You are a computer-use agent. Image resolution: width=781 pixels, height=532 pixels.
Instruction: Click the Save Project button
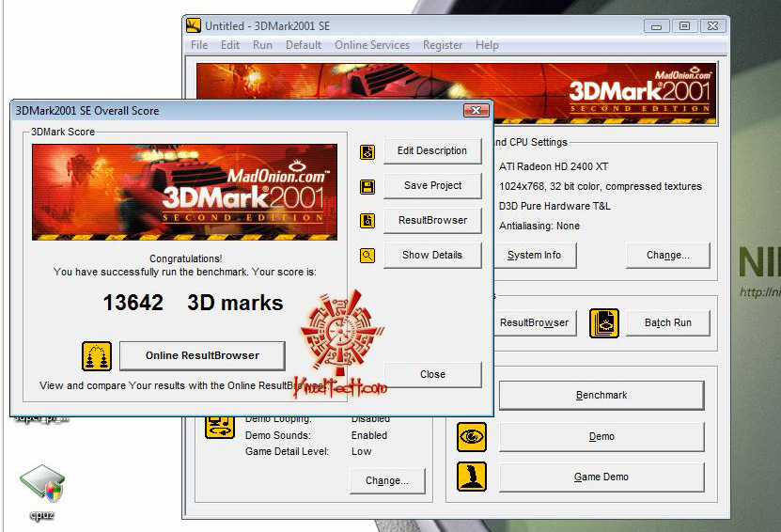[x=432, y=186]
